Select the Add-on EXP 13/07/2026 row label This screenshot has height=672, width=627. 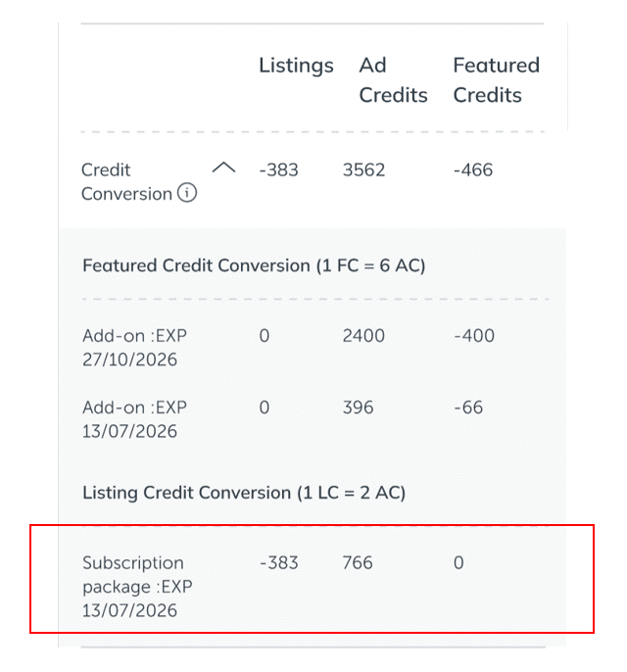[x=134, y=419]
